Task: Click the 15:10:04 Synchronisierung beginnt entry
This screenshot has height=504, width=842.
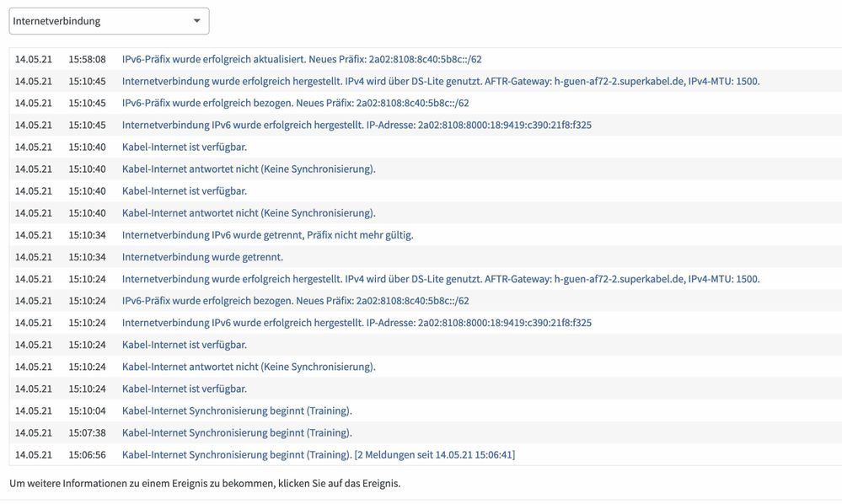Action: [x=237, y=410]
